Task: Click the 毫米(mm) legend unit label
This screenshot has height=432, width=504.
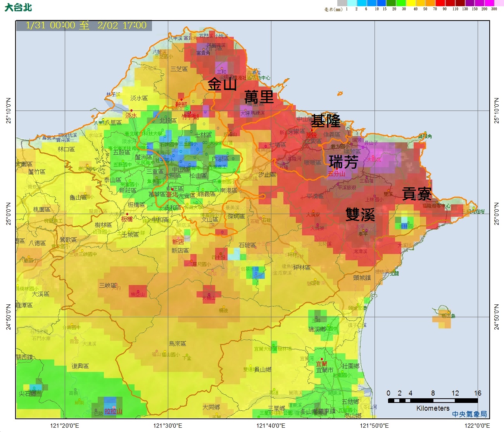Action: pos(333,9)
